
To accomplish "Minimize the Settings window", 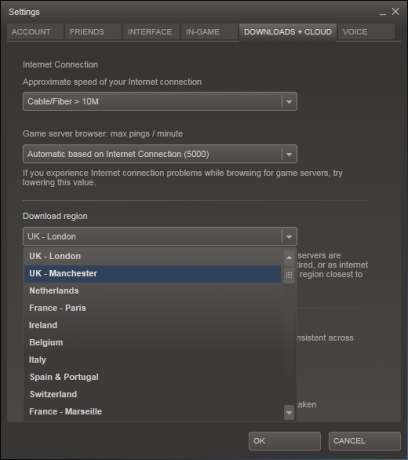I will (383, 13).
